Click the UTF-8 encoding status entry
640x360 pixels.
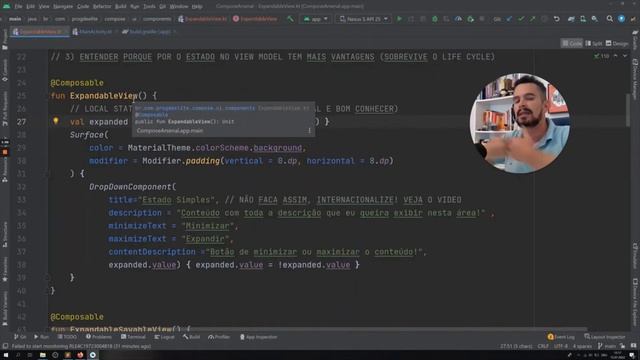point(561,346)
